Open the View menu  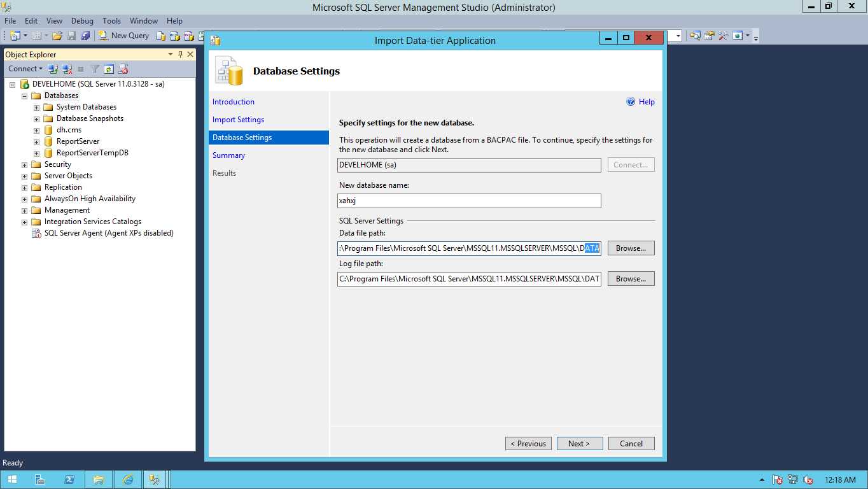pyautogui.click(x=55, y=21)
